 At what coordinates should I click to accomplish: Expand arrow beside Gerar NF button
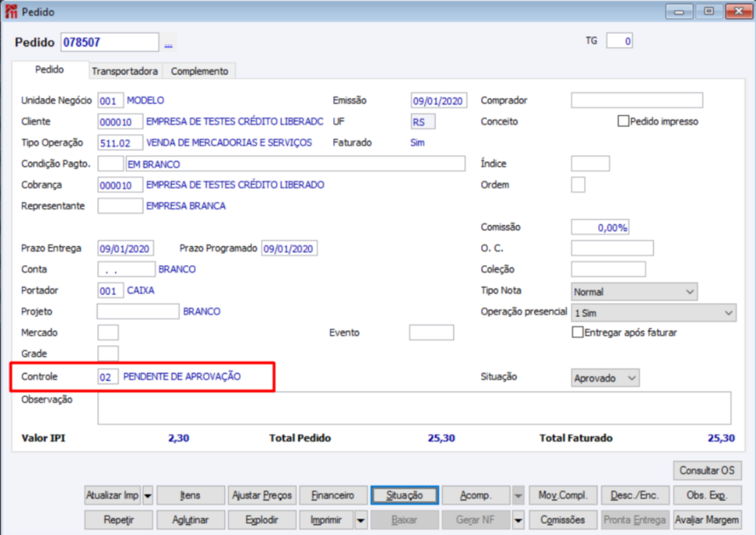click(x=518, y=521)
